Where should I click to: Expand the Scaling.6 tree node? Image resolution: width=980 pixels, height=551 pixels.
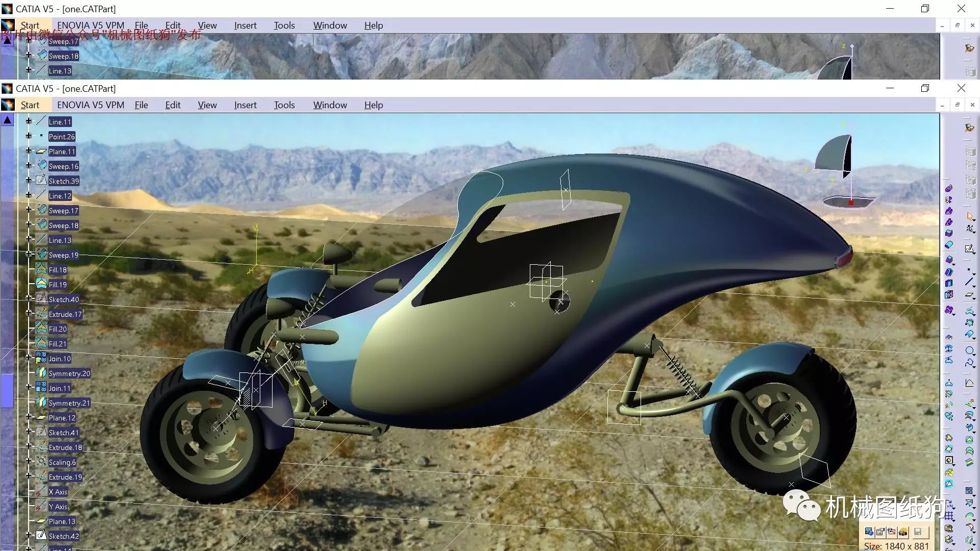(x=29, y=462)
